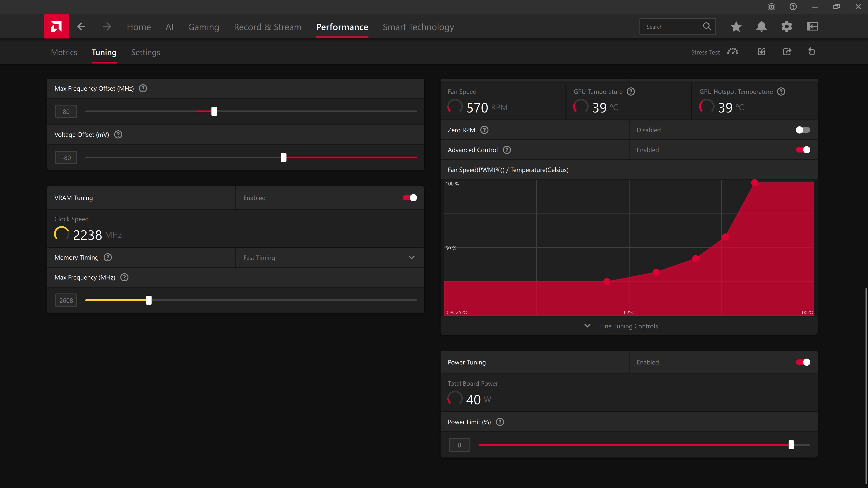Screen dimensions: 868x488
Task: Open the Smart Technology section
Action: pos(418,27)
